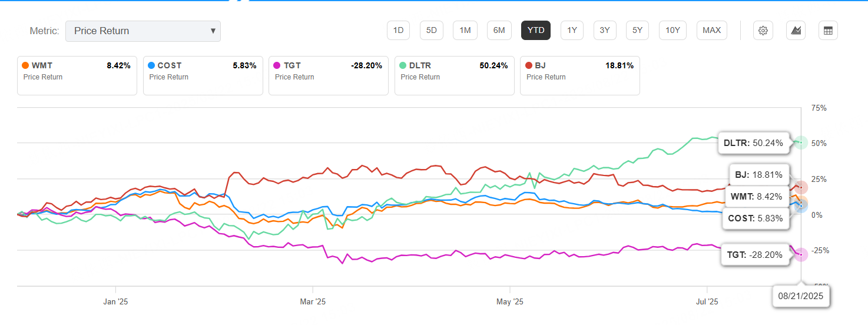This screenshot has height=325, width=868.
Task: Open the data table view icon
Action: (x=828, y=31)
